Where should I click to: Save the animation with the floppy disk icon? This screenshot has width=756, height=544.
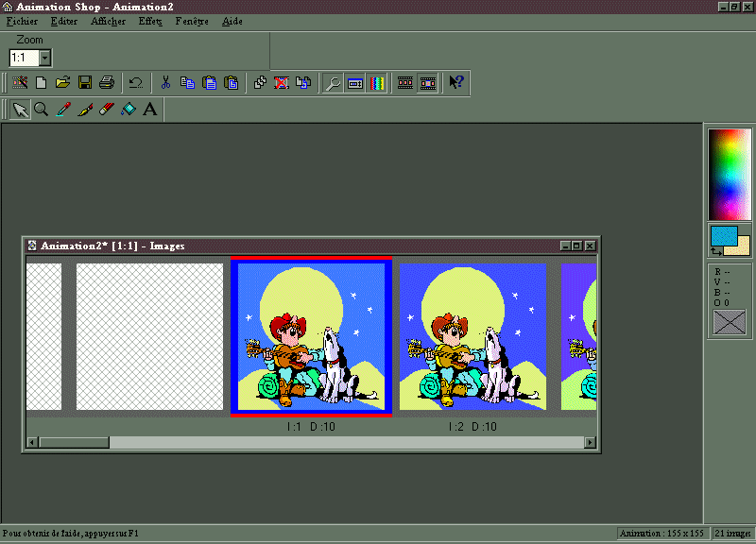point(85,83)
